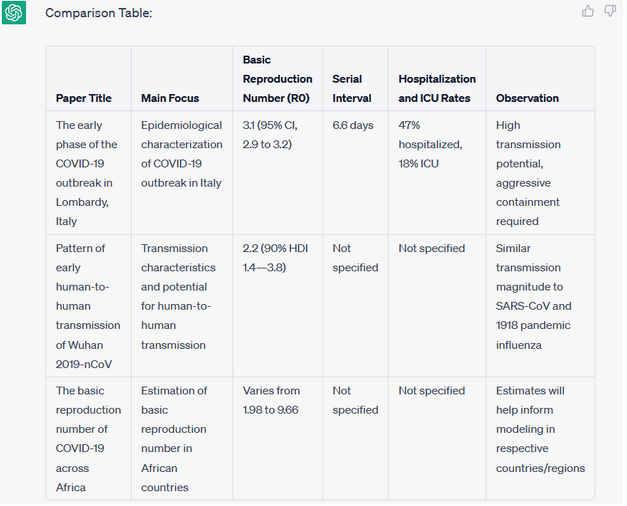
Task: Click the Lombardy, Italy paper title cell
Action: point(88,173)
